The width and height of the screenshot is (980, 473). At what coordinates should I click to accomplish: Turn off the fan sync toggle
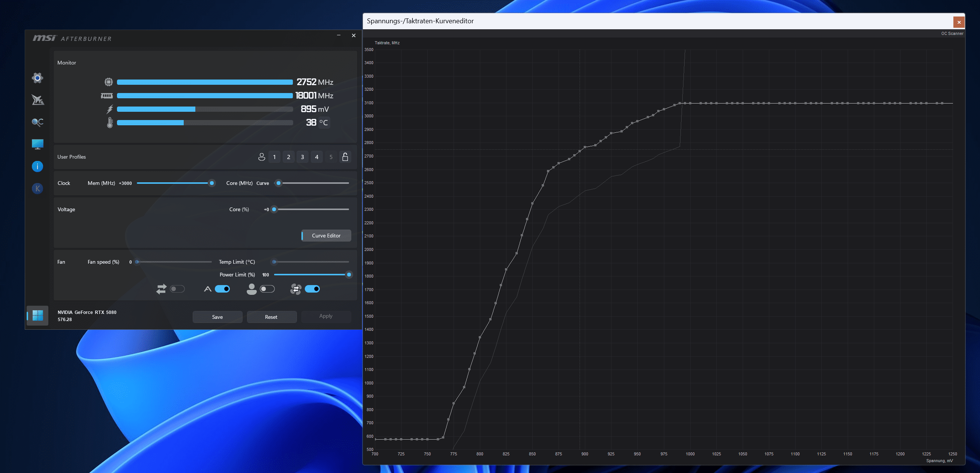[312, 289]
